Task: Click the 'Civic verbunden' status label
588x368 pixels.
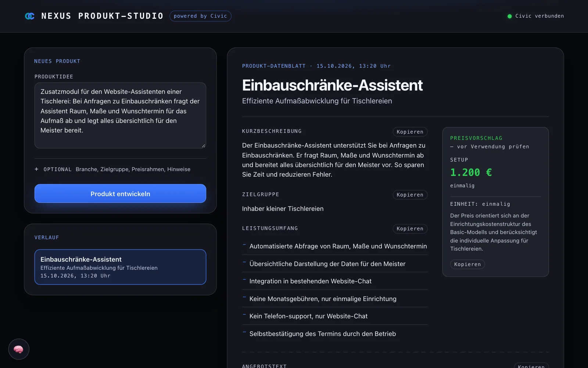Action: click(539, 16)
